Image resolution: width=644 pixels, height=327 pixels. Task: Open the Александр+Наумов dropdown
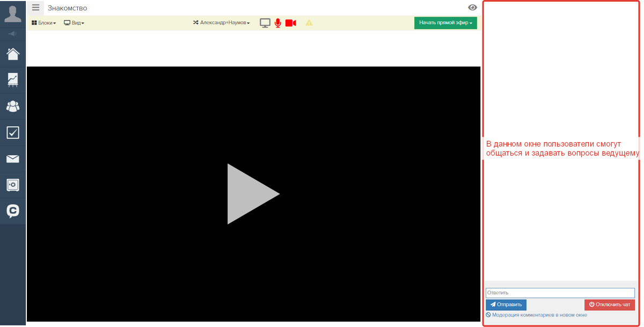222,23
